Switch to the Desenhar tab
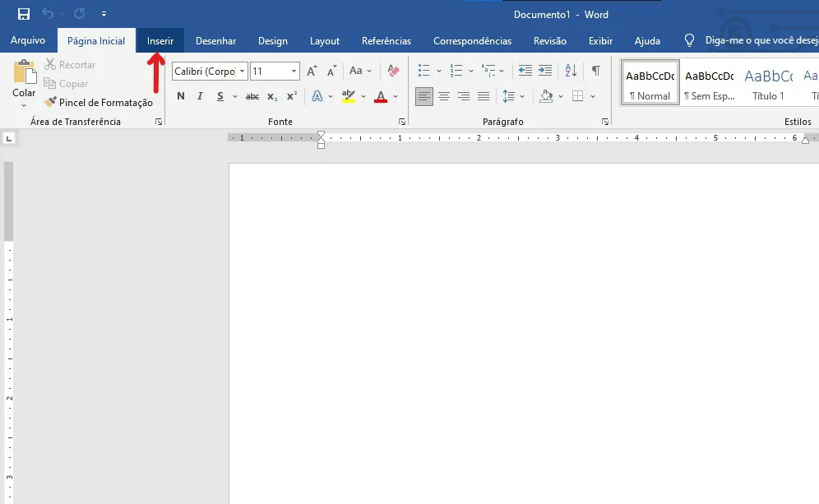Screen dimensions: 819x504 215,41
